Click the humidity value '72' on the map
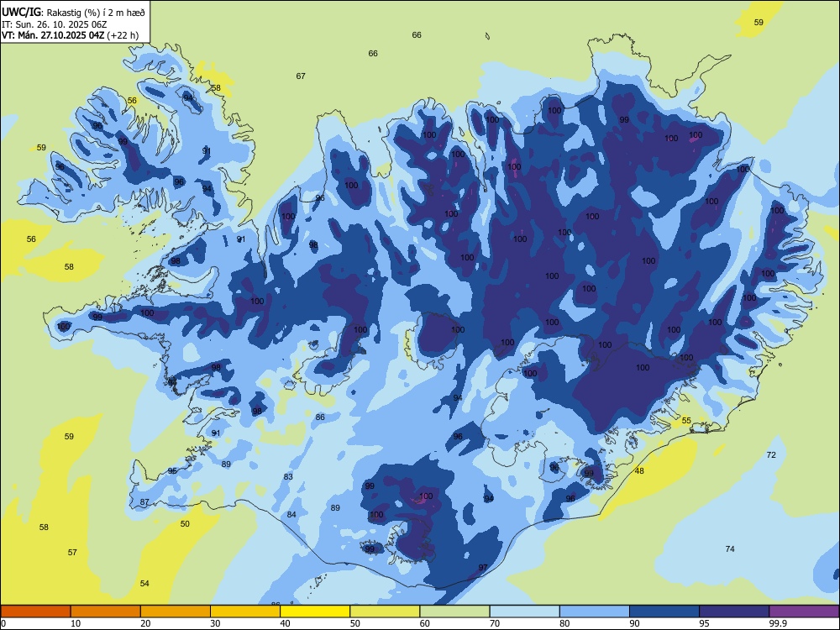 [771, 454]
